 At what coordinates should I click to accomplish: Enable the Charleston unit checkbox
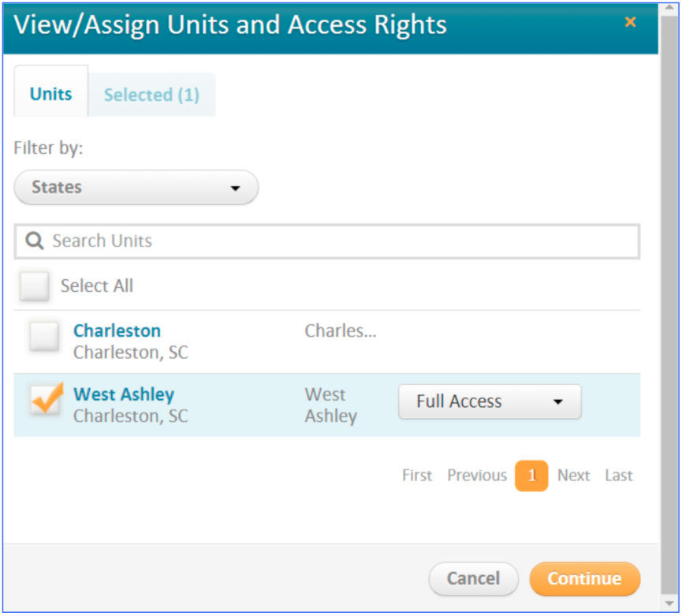pos(44,337)
